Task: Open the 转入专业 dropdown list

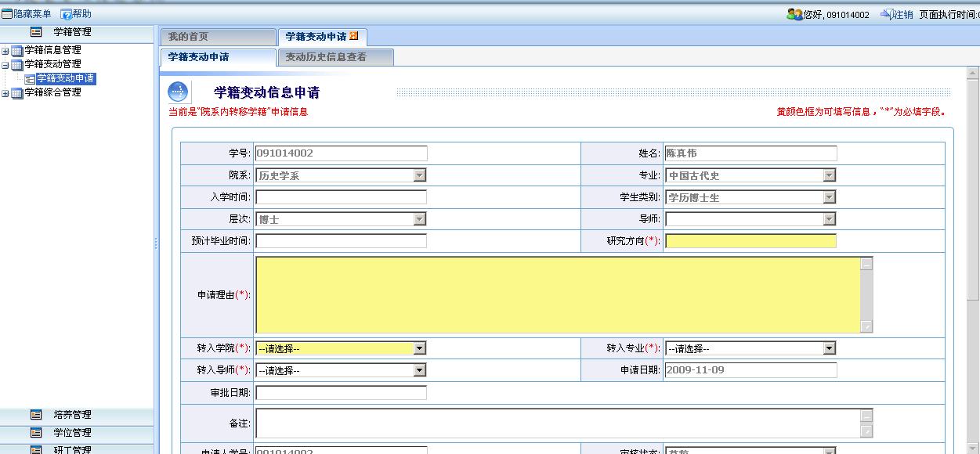Action: (x=829, y=348)
